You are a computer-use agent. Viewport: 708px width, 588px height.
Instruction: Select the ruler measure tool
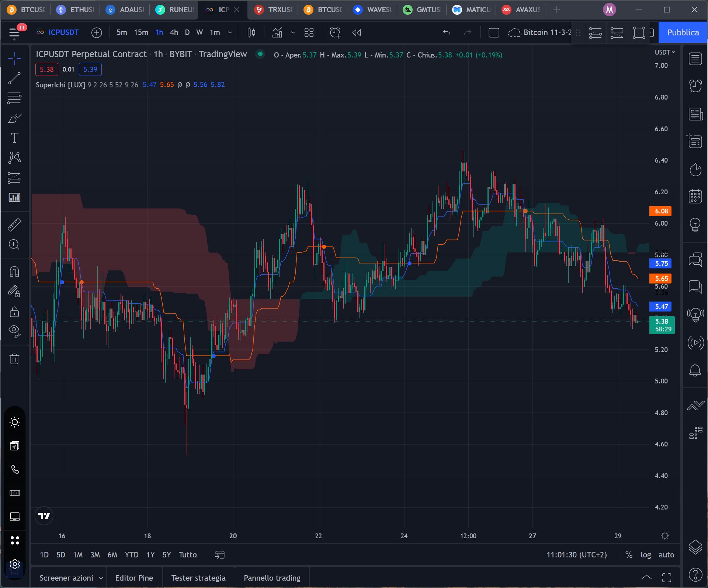[14, 225]
